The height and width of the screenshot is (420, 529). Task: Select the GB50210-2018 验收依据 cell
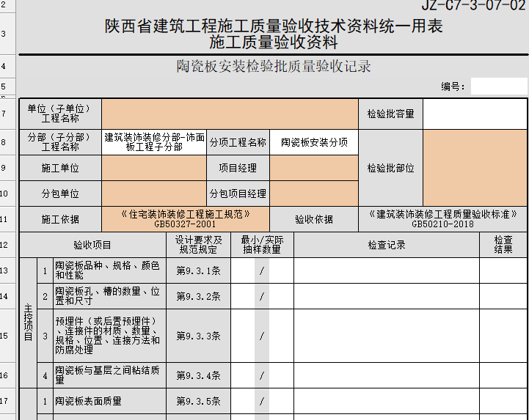coord(442,219)
